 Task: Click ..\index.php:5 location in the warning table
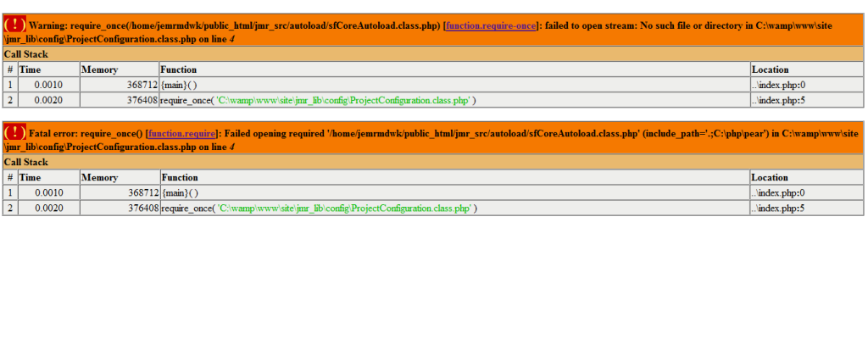(778, 100)
